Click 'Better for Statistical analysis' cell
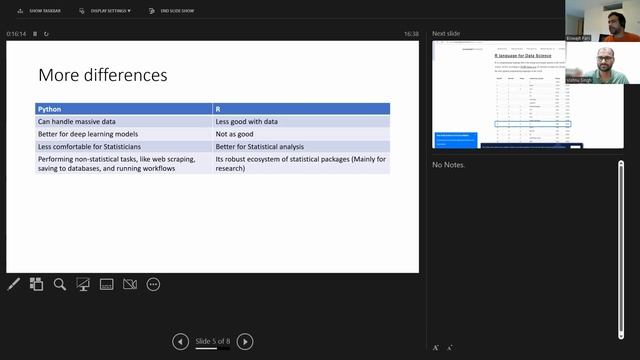Screen dimensions: 640x360 point(301,147)
